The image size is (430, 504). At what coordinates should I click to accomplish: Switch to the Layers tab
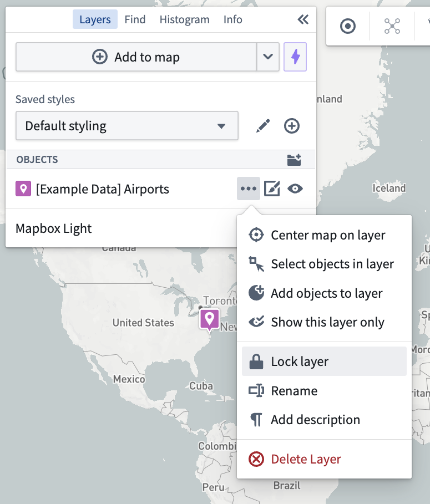click(95, 19)
